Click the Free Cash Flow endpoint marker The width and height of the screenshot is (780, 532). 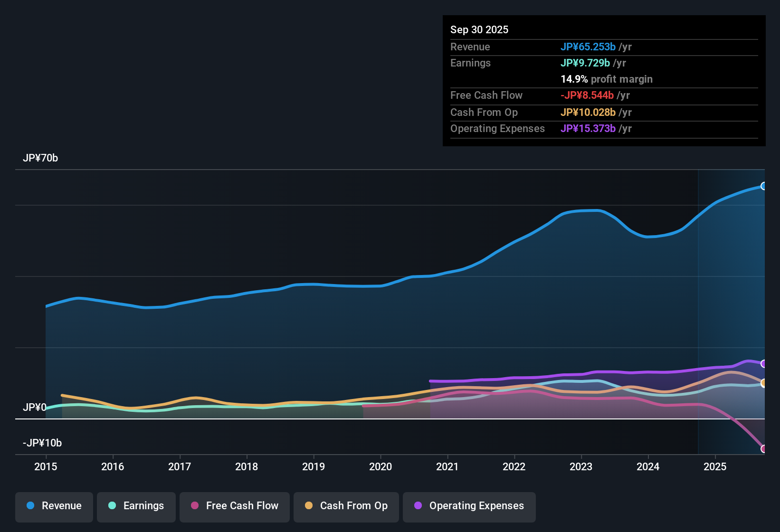pyautogui.click(x=763, y=448)
